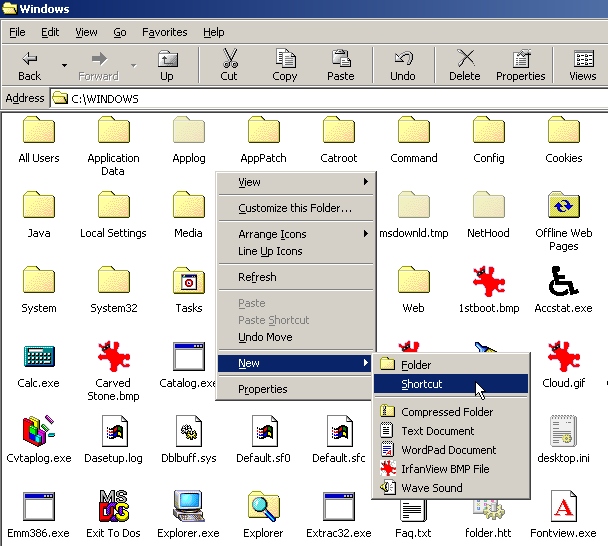Open the Favorites menu
Screen dimensions: 608x546
pyautogui.click(x=164, y=32)
